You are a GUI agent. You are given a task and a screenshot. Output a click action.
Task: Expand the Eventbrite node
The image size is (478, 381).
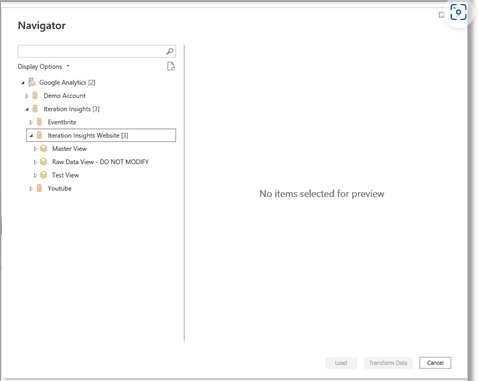pyautogui.click(x=31, y=122)
